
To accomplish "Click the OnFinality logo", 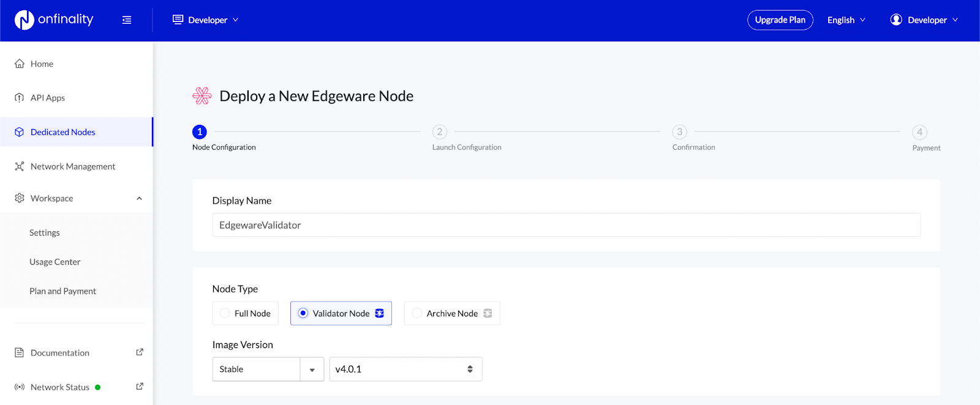I will point(54,20).
